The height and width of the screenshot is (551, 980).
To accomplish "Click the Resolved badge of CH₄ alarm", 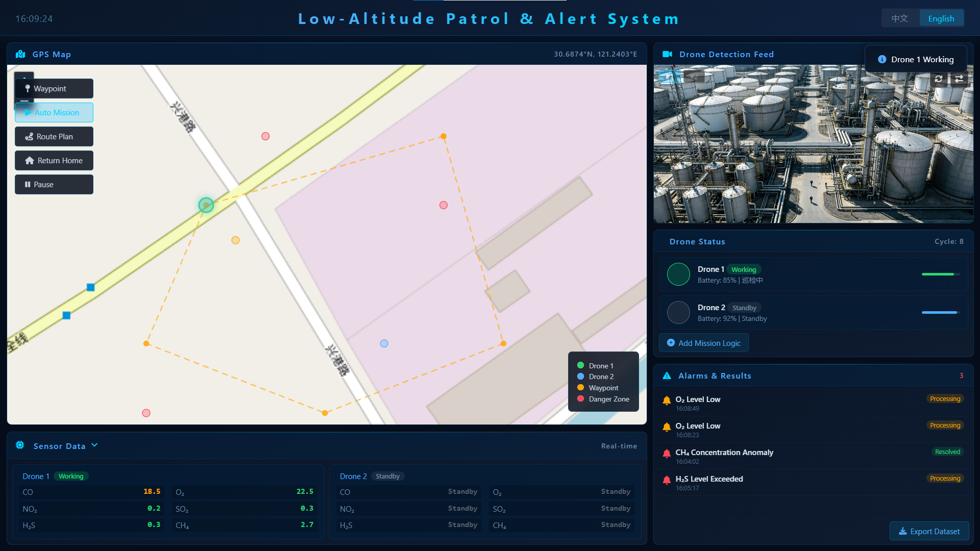I will point(947,452).
